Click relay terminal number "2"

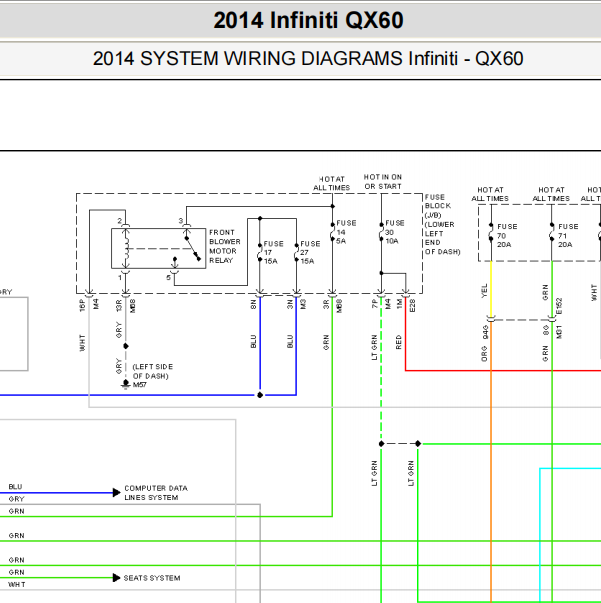tap(120, 221)
